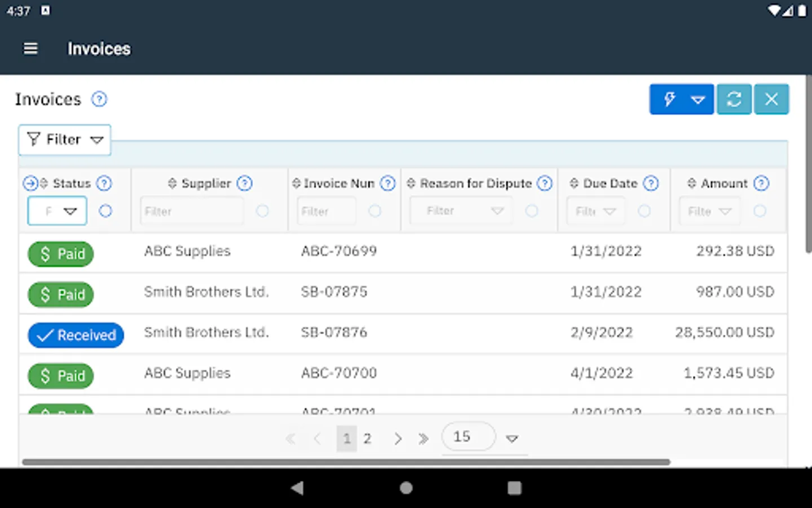Close the Invoices panel with X
The image size is (812, 508).
click(x=771, y=99)
